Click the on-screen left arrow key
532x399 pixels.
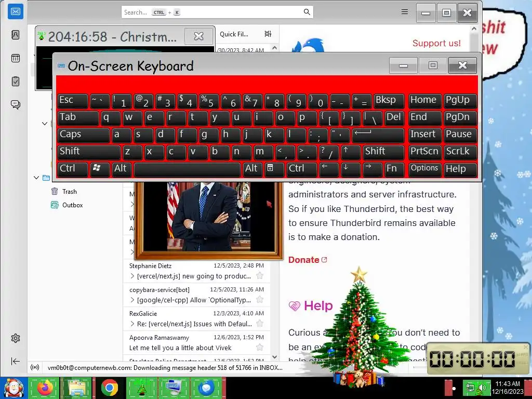pos(329,169)
